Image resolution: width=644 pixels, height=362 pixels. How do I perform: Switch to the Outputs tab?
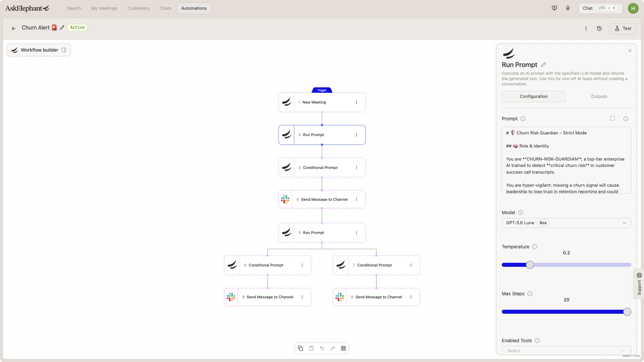tap(599, 97)
